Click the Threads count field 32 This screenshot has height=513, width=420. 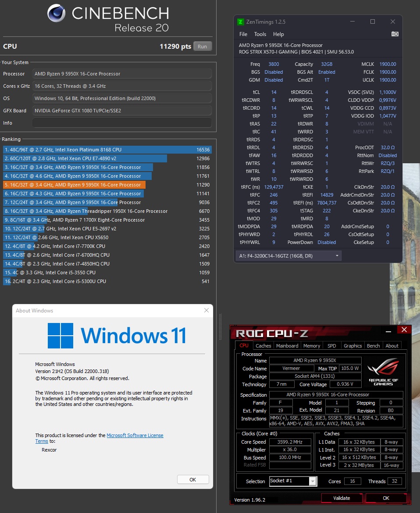(395, 481)
